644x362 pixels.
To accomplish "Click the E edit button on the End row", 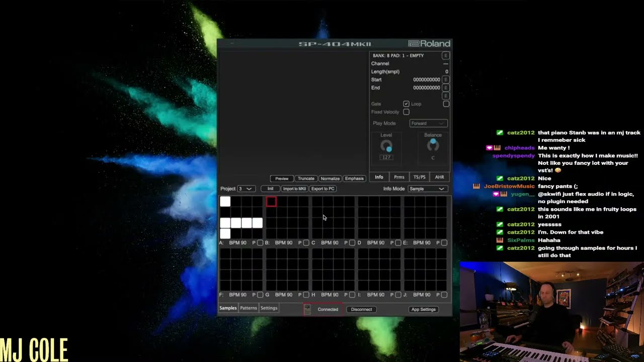I will click(446, 87).
